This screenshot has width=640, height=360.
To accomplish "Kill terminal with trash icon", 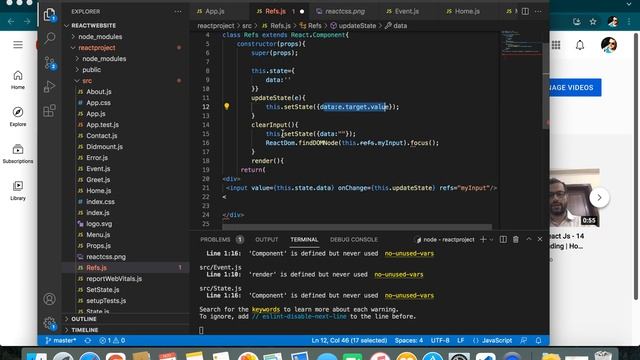I will [516, 240].
